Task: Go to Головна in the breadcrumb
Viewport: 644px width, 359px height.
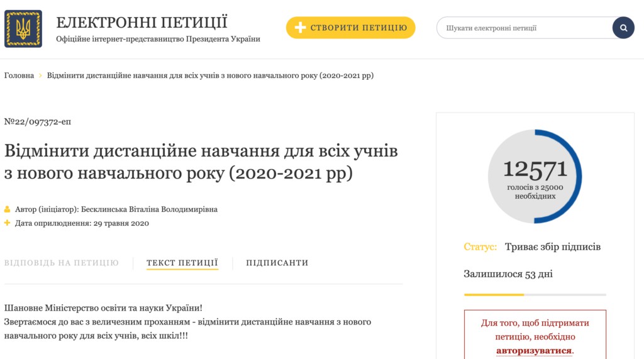Action: pyautogui.click(x=19, y=75)
